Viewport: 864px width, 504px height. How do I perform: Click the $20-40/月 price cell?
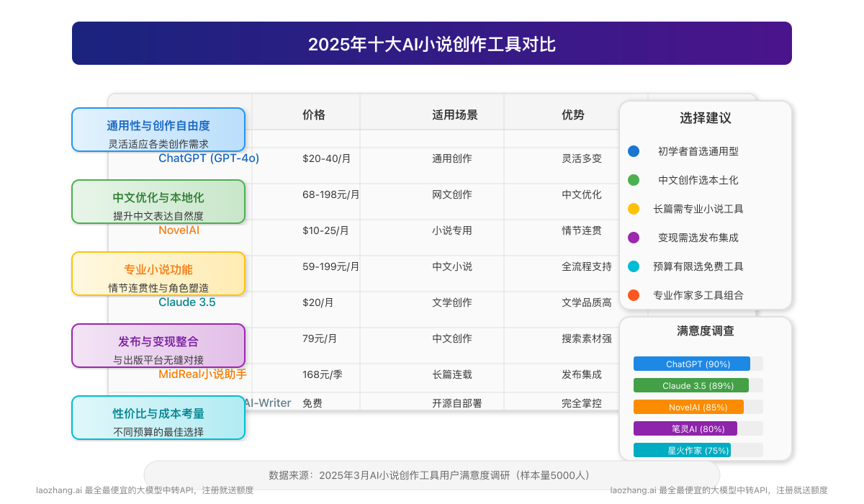(326, 158)
